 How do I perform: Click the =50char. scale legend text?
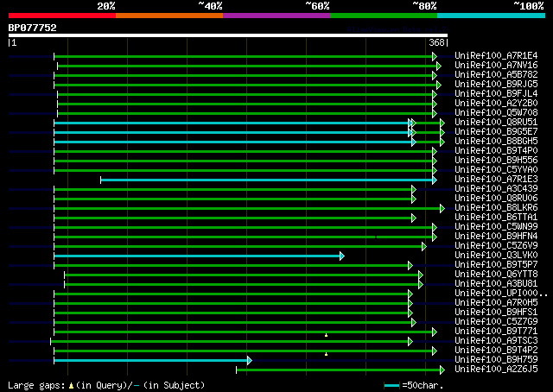[x=423, y=385]
